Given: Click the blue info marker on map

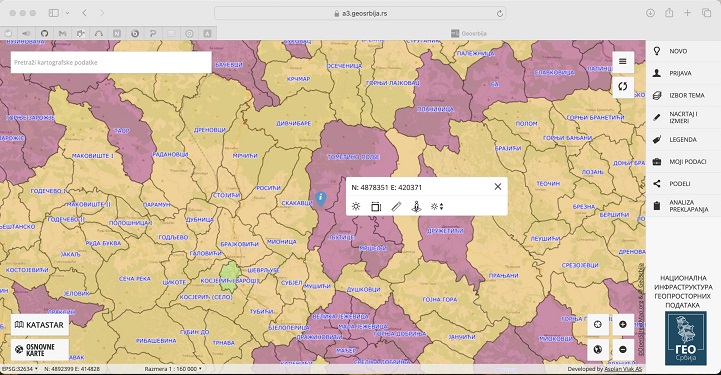Looking at the screenshot, I should tap(321, 199).
